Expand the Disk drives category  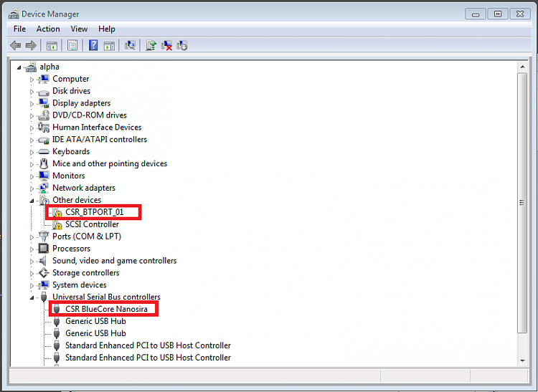click(32, 92)
